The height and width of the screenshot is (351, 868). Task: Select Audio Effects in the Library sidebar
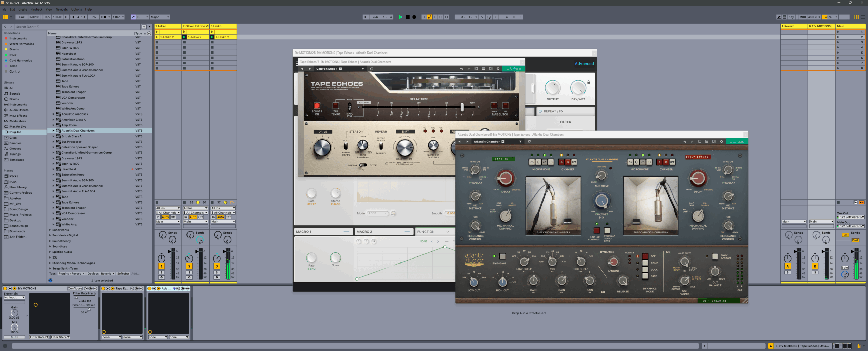tap(19, 110)
